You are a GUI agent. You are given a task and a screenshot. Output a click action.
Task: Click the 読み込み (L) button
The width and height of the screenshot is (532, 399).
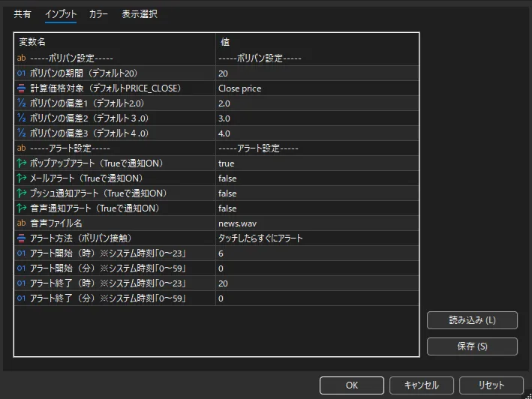(x=472, y=320)
